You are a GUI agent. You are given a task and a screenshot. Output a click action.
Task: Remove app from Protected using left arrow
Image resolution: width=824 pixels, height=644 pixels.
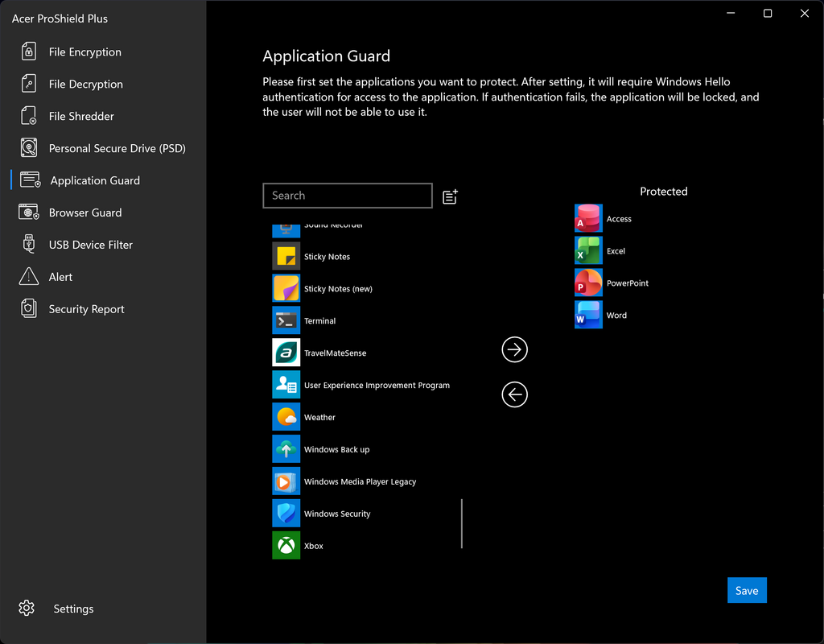point(514,394)
